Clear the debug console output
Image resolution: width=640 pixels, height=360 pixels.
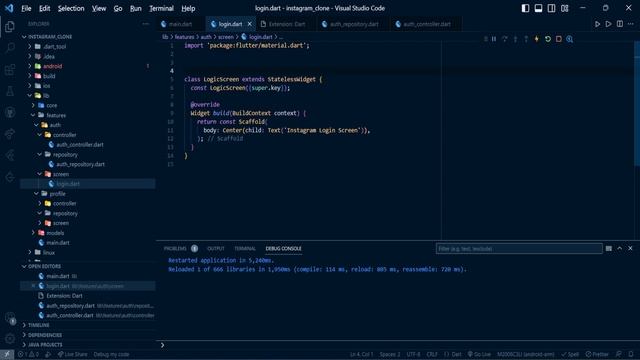pyautogui.click(x=609, y=248)
